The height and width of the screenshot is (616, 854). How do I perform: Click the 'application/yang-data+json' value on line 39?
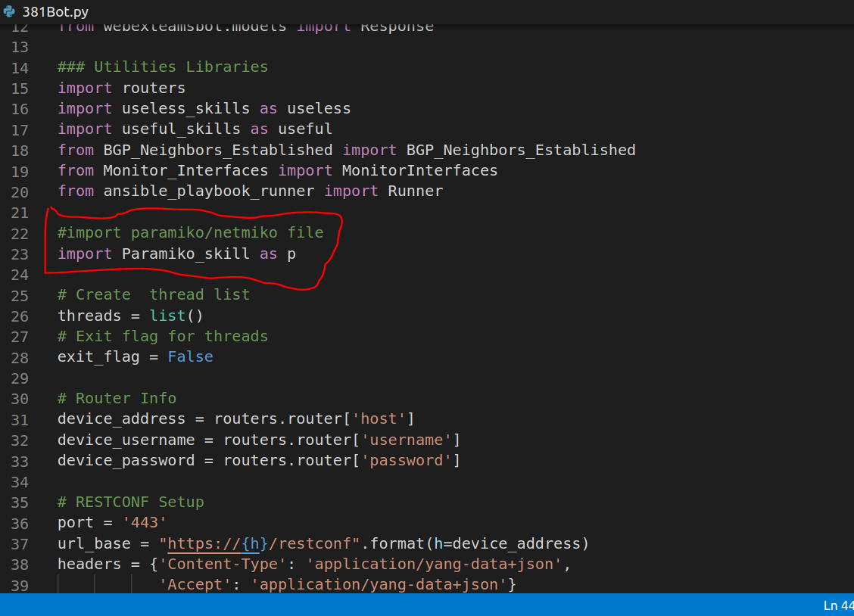[379, 585]
